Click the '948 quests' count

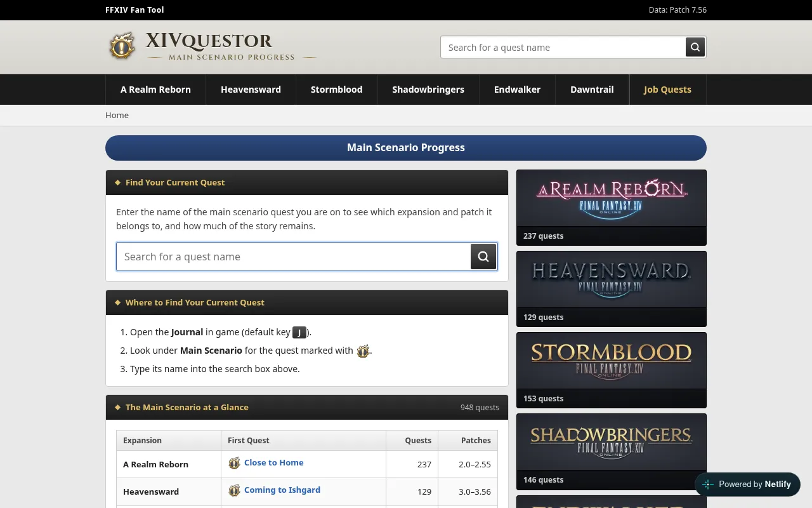tap(480, 408)
